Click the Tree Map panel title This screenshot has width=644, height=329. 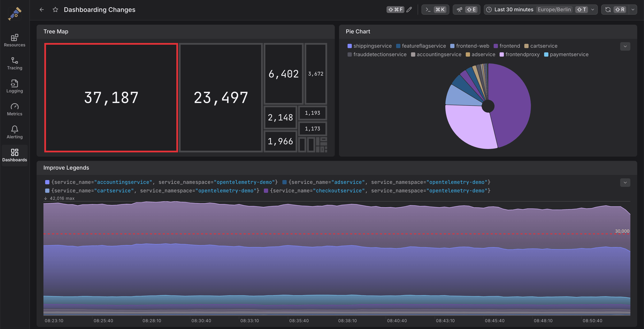[56, 31]
